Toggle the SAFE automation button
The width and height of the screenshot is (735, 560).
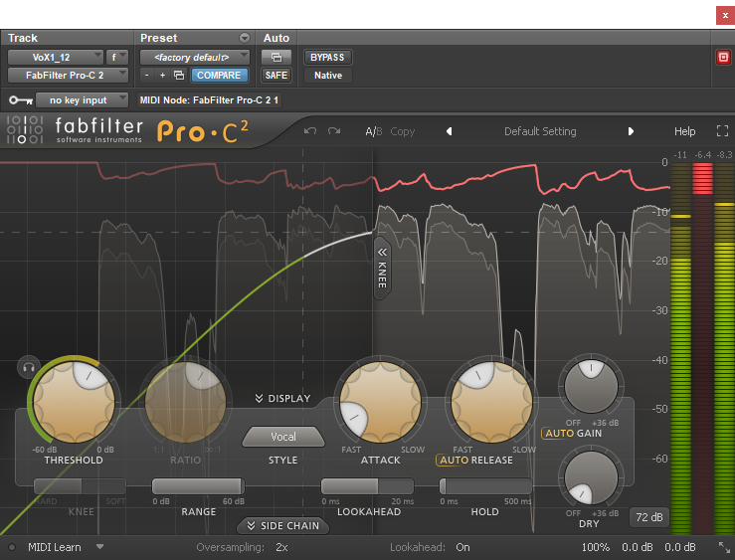point(276,75)
